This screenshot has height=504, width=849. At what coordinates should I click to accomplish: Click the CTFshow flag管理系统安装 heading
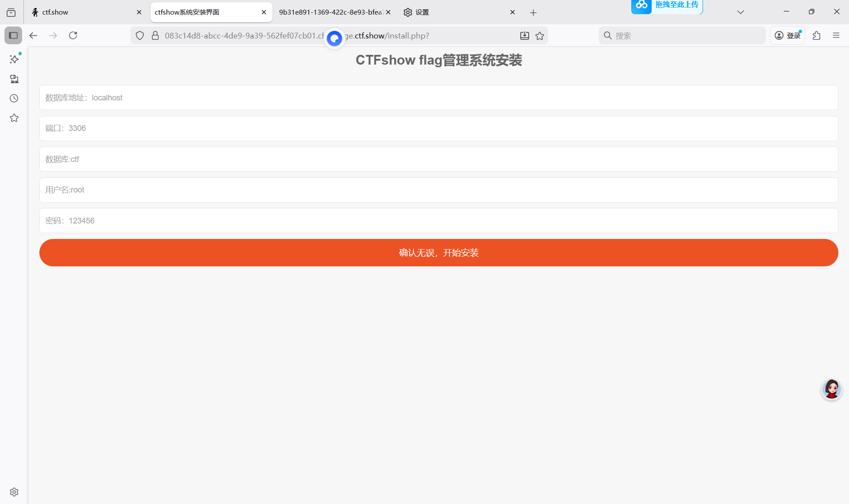coord(438,60)
